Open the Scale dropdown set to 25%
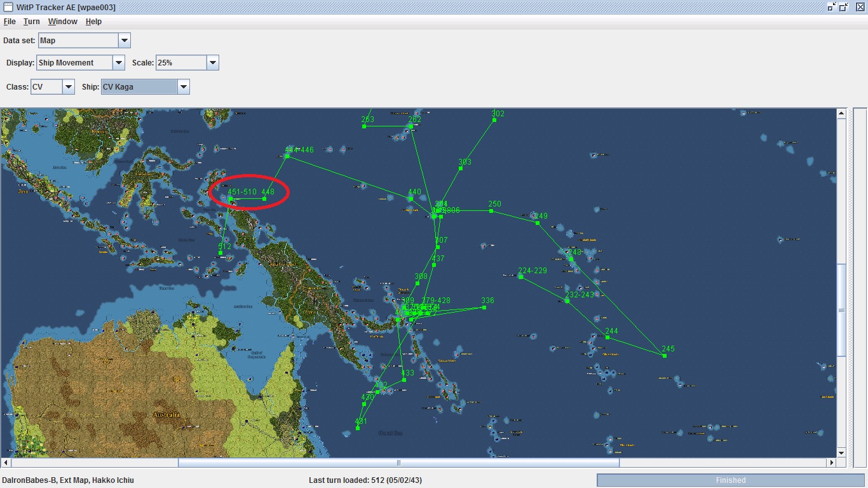868x488 pixels. 213,63
